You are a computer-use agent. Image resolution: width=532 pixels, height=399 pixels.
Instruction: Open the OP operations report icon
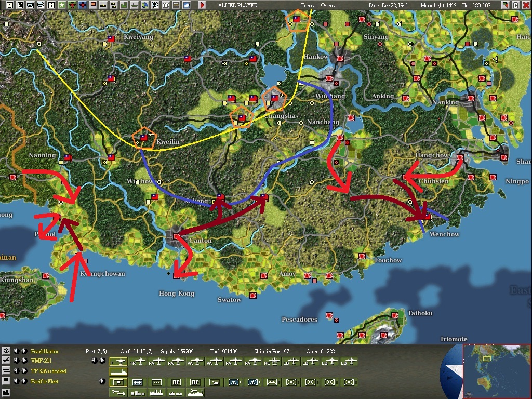(166, 5)
